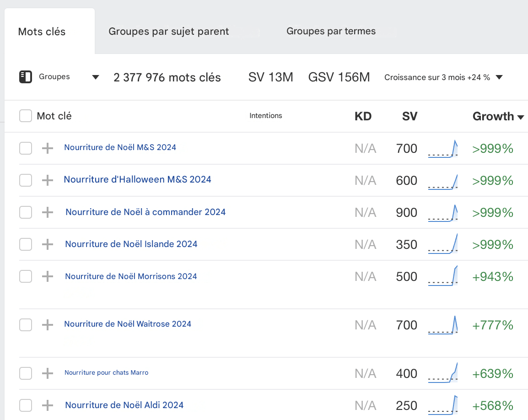Viewport: 528px width, 420px height.
Task: Open keyword Nourriture de Noël Aldi 2024
Action: (124, 405)
